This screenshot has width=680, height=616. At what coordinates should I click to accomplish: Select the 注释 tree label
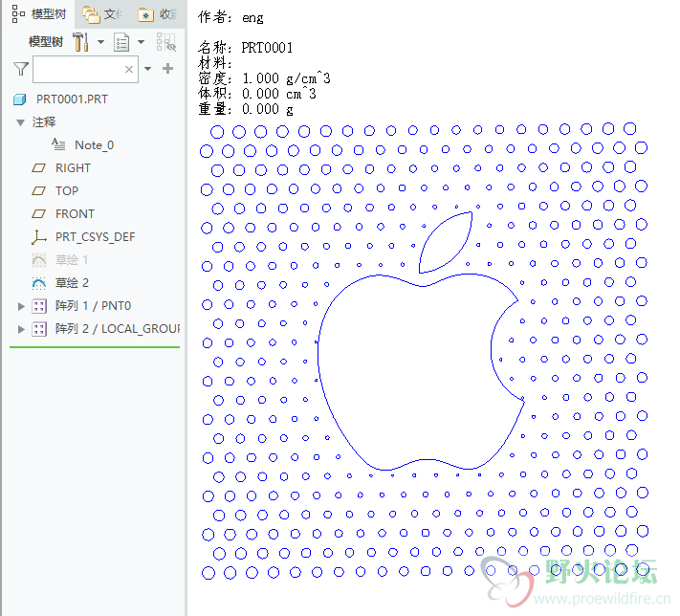(x=44, y=122)
